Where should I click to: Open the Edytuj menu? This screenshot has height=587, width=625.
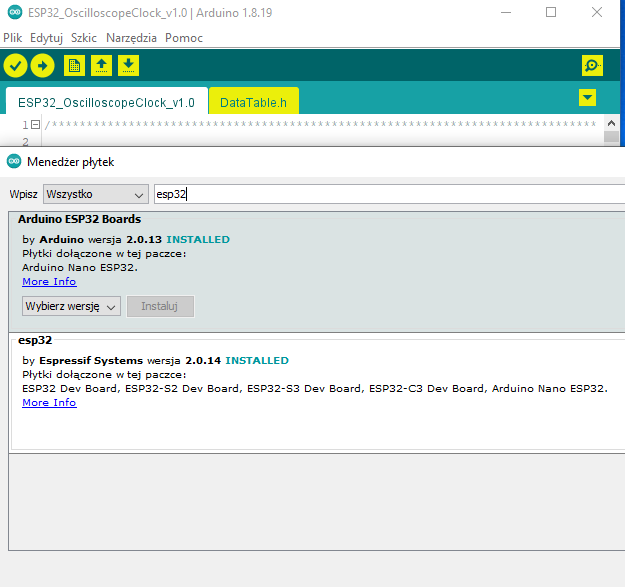[47, 38]
